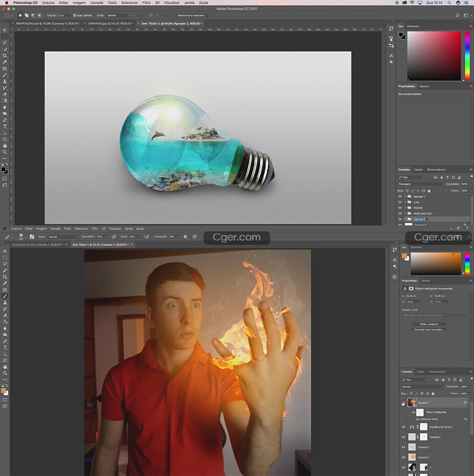Select the Hand tool in lower window
The image size is (474, 476).
coord(5,367)
